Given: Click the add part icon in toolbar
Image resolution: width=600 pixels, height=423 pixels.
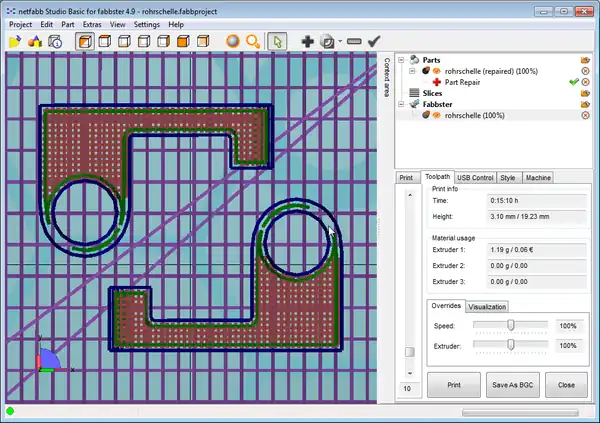Looking at the screenshot, I should (35, 41).
